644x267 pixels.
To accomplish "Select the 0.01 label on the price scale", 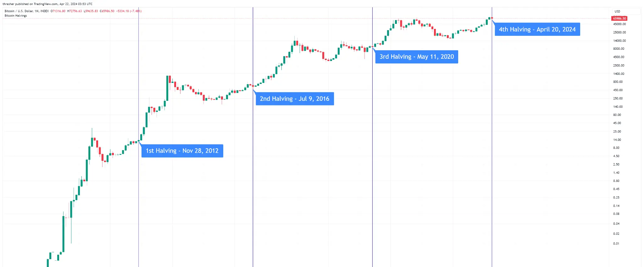I will (x=616, y=244).
